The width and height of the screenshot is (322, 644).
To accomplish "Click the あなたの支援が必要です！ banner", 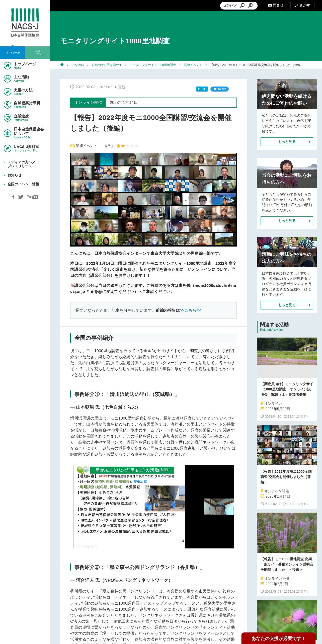I will pos(278,638).
